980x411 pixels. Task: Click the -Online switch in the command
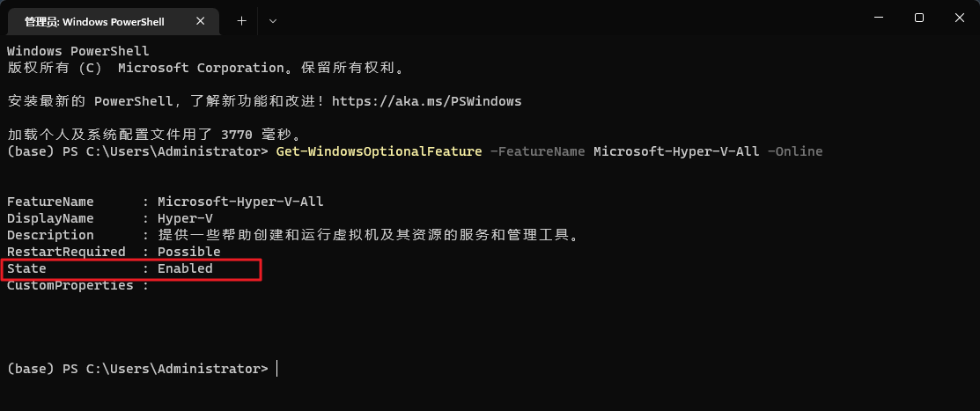(794, 151)
